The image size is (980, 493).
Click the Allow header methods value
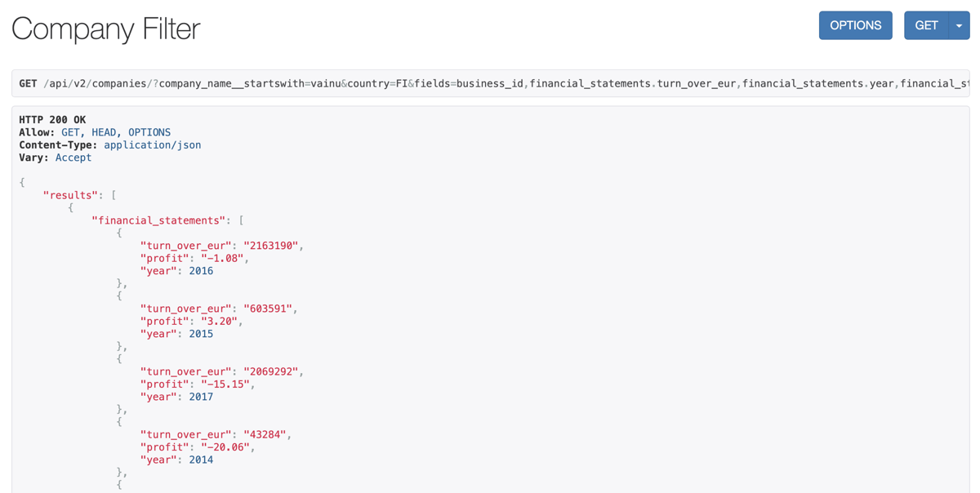(116, 132)
